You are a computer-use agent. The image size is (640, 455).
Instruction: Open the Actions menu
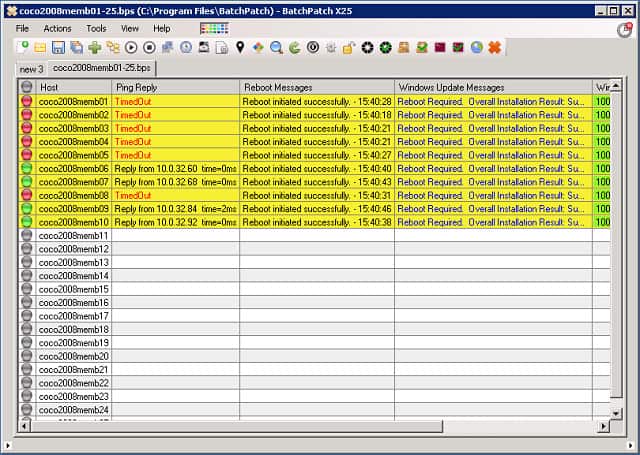pyautogui.click(x=57, y=29)
